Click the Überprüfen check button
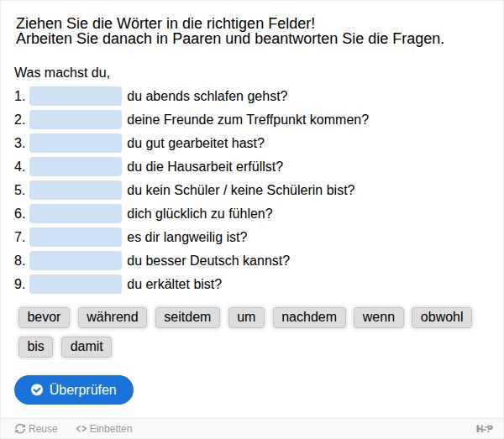 pyautogui.click(x=74, y=389)
